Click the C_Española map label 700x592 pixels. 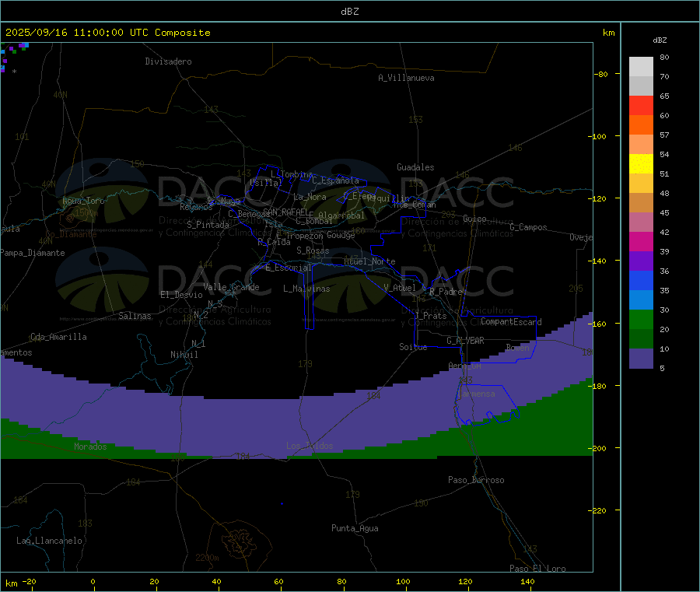335,180
